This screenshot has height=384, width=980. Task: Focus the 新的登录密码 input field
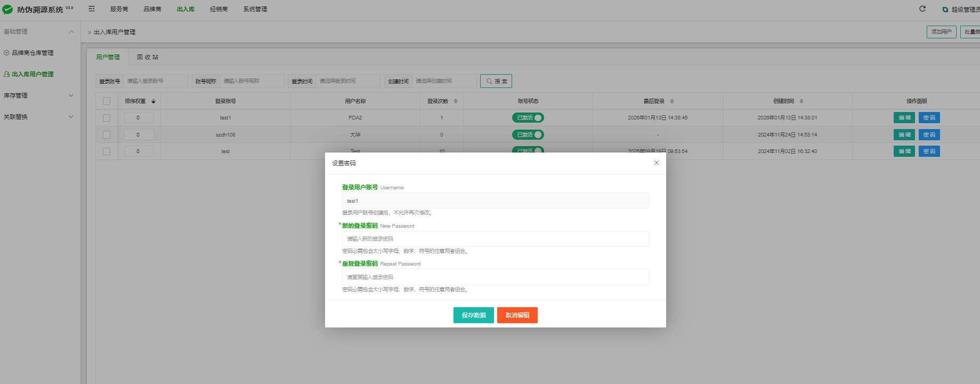click(x=495, y=239)
